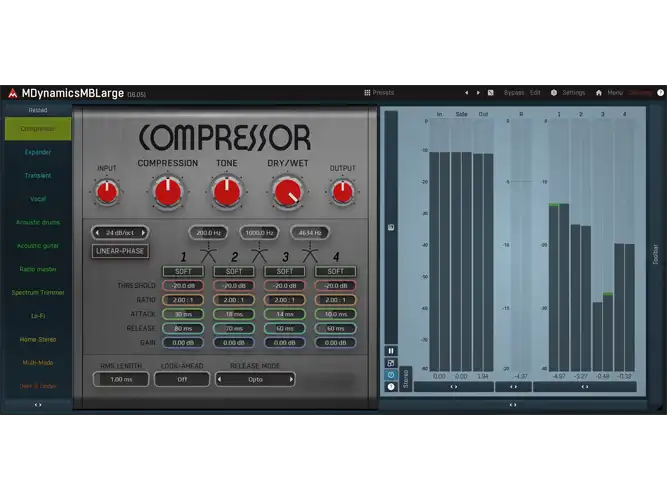Open the Menu button
667x500 pixels.
click(x=615, y=92)
